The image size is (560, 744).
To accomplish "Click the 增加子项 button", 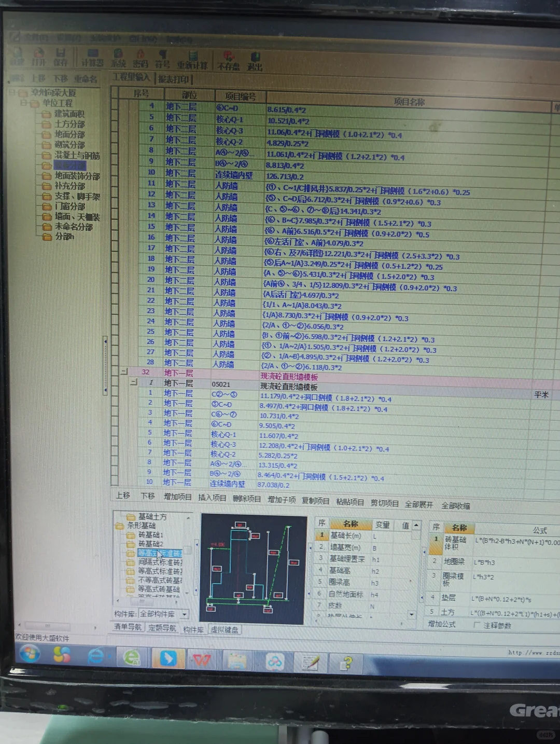I will (x=281, y=500).
